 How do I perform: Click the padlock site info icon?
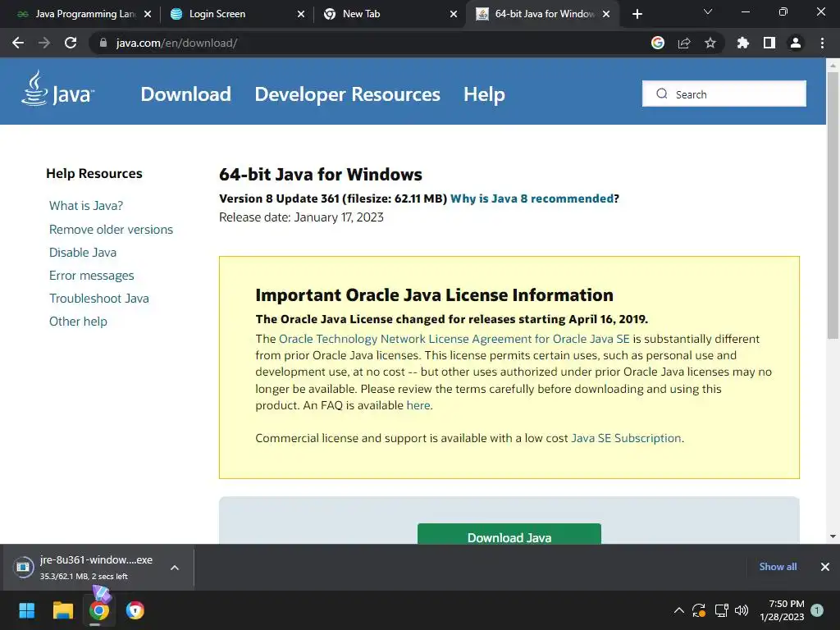(x=103, y=43)
